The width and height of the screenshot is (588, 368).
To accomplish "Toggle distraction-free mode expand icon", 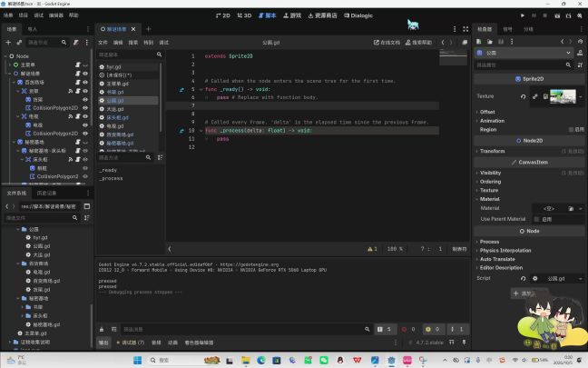I will (x=465, y=29).
